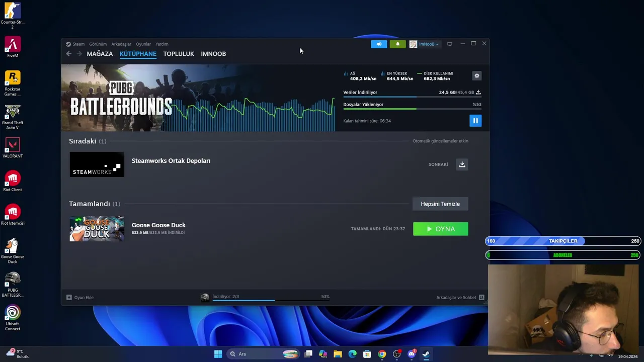The image size is (644, 362).
Task: Open the Arkadaşlar menu
Action: (121, 44)
